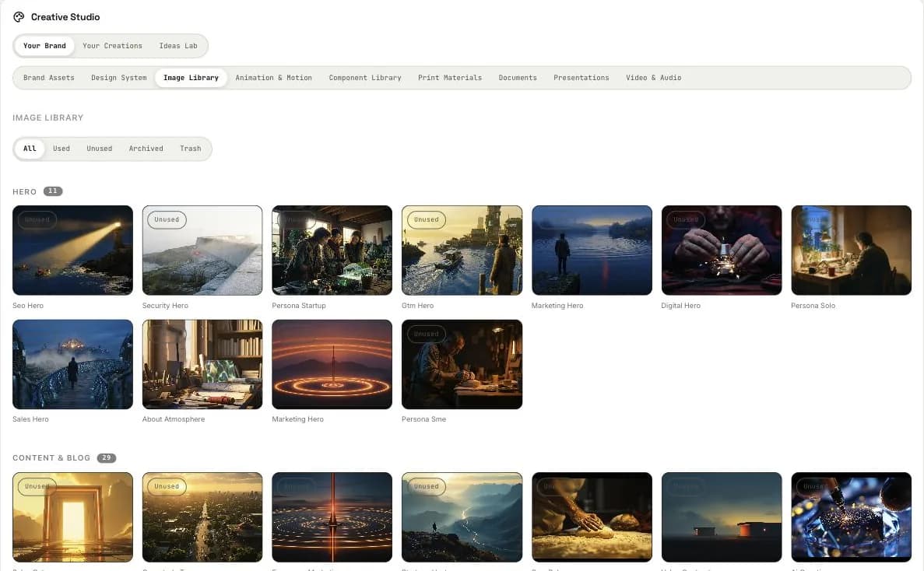Open the Component Library section
The height and width of the screenshot is (571, 924).
[x=365, y=78]
